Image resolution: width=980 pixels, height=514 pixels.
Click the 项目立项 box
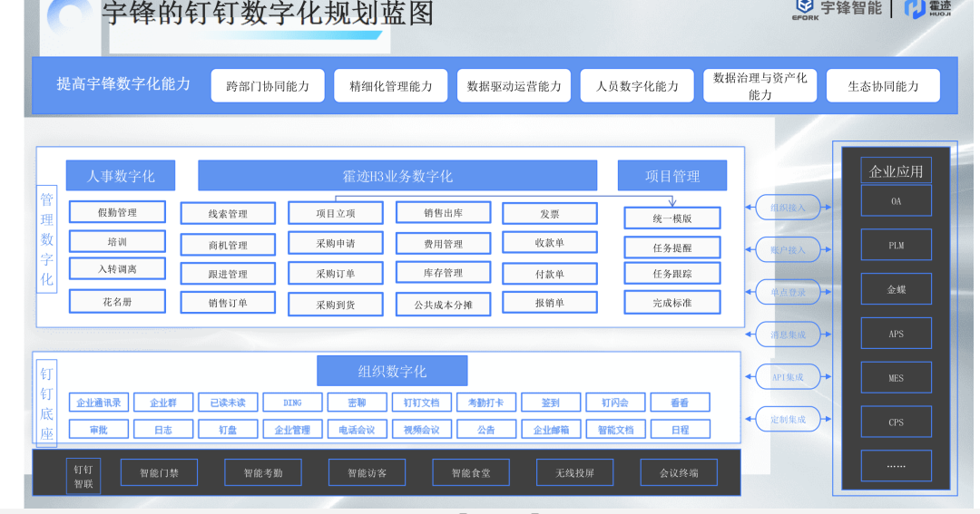coord(336,213)
